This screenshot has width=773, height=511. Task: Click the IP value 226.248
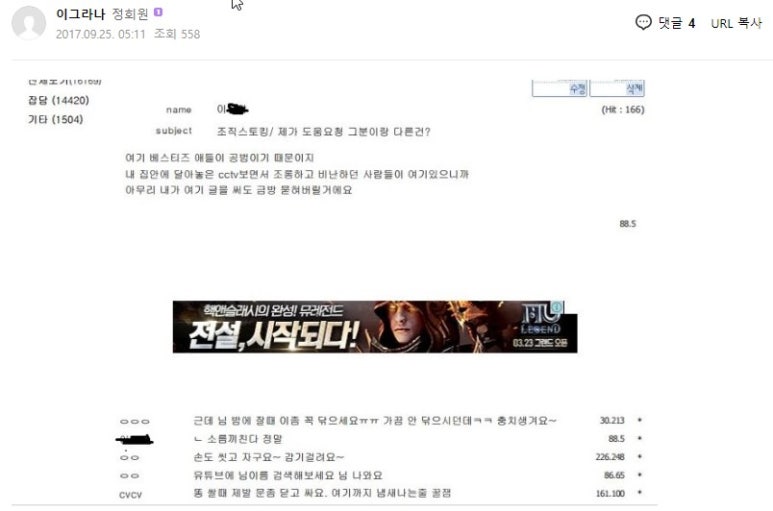610,457
